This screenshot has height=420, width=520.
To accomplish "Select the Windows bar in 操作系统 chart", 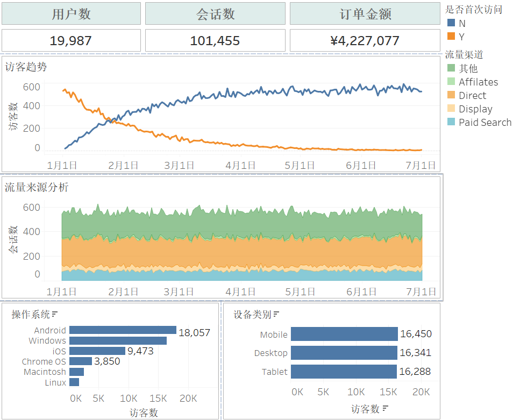I will [x=118, y=341].
